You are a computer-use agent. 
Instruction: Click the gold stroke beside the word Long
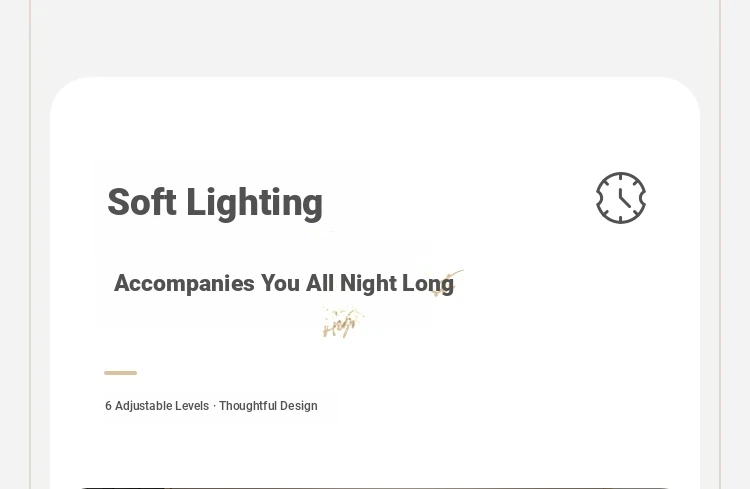click(448, 282)
